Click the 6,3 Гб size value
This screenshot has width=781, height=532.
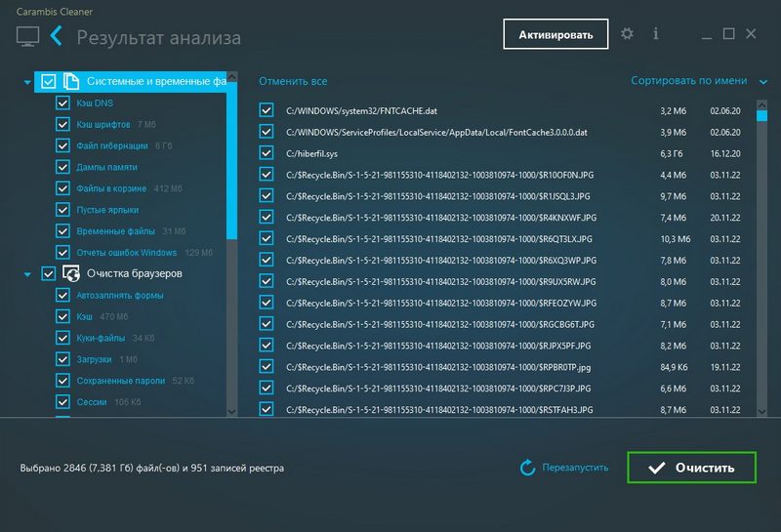(x=672, y=154)
